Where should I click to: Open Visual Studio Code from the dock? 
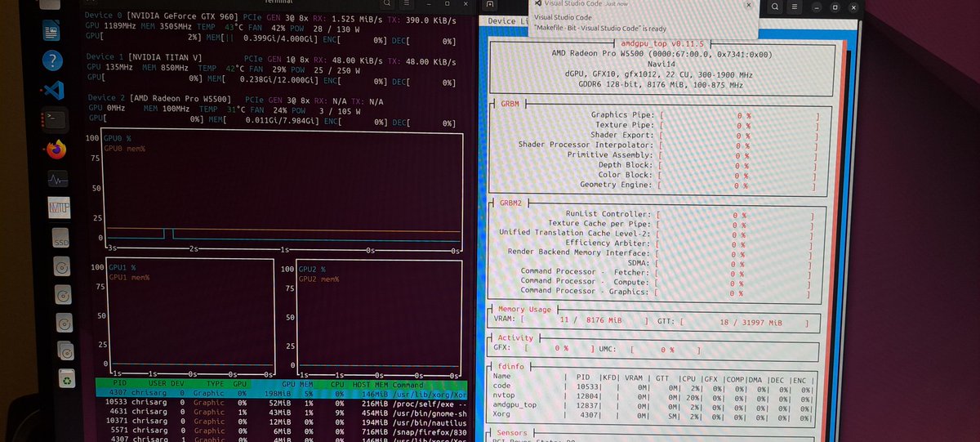53,89
